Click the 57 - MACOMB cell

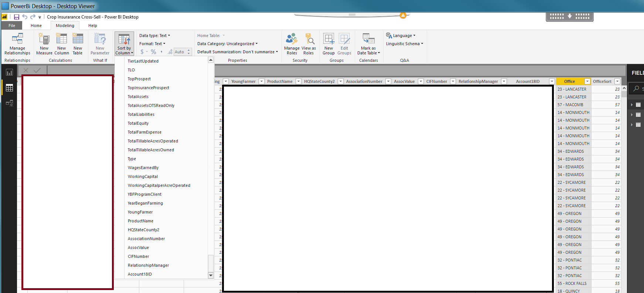coord(573,105)
